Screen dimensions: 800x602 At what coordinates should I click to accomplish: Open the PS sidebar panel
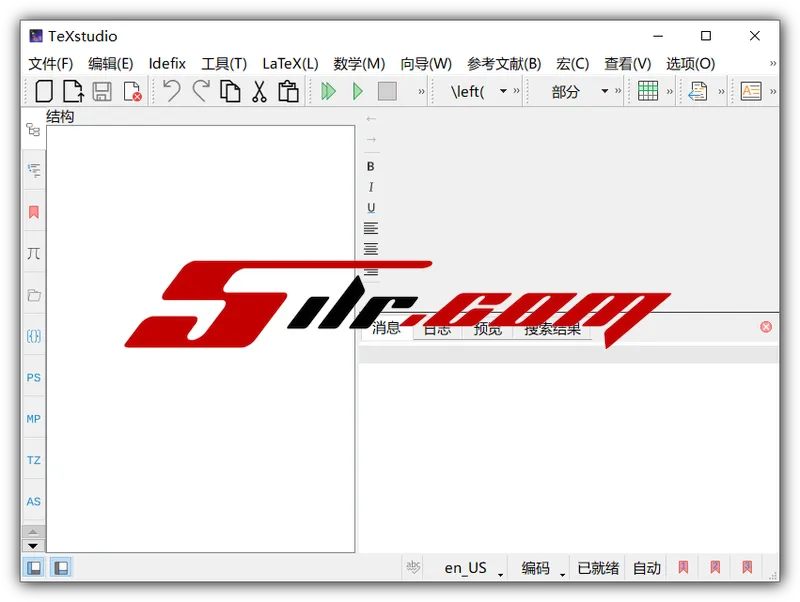34,378
